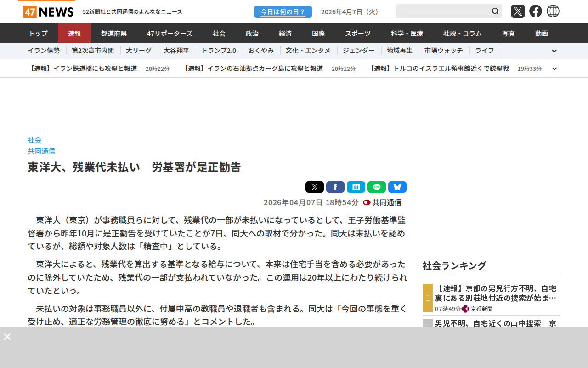
Task: Open ranking article 京都の男児行方不明
Action: (496, 293)
